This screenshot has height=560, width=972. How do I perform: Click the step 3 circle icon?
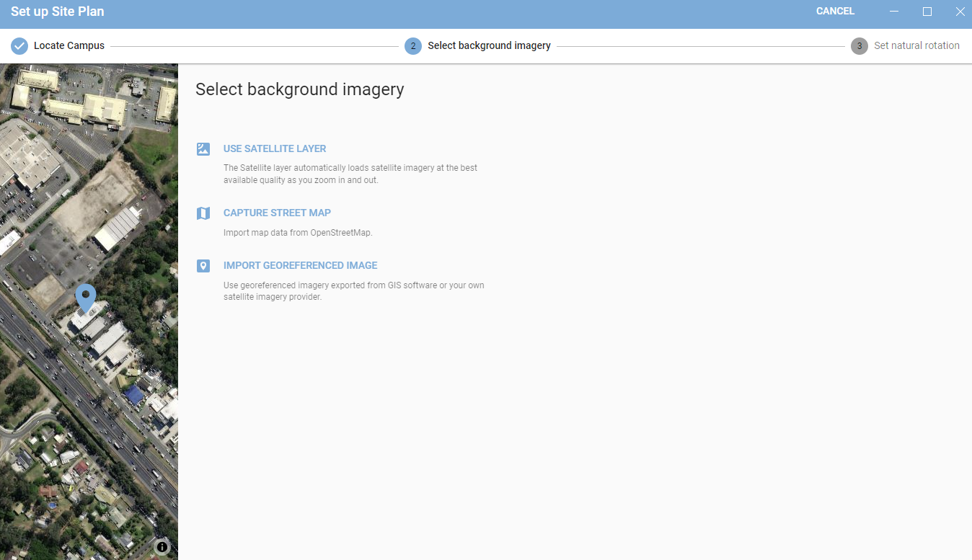(859, 46)
